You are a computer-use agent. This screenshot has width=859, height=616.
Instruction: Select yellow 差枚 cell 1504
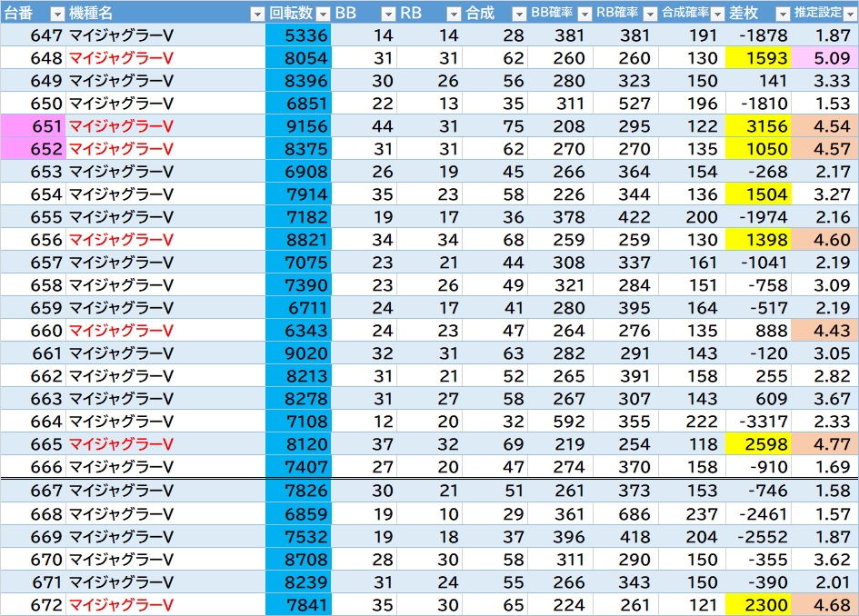[758, 194]
